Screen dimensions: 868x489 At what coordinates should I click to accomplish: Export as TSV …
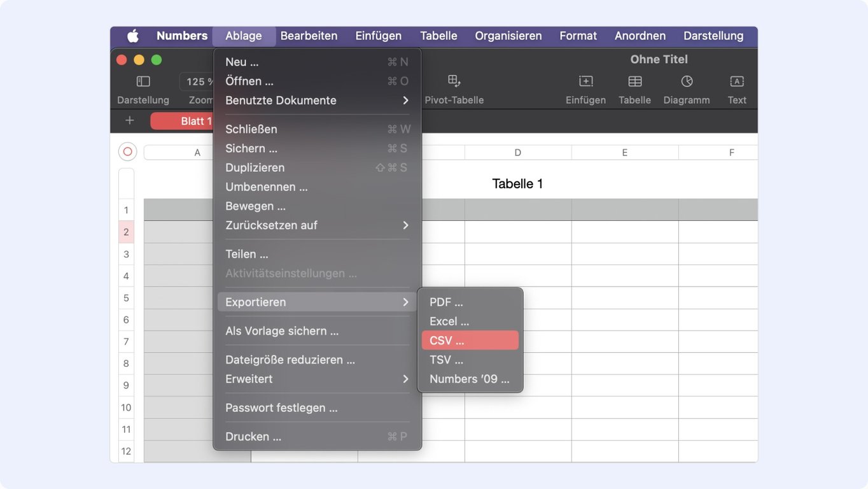point(470,360)
